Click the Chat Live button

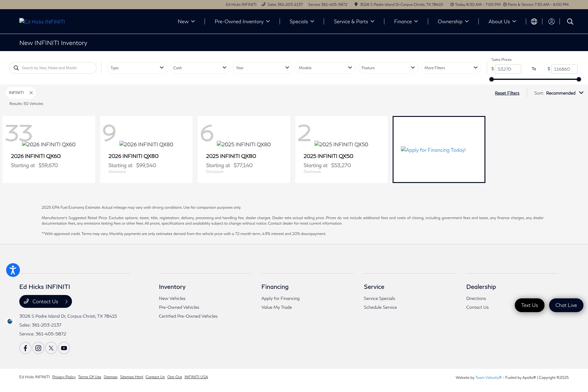[566, 305]
